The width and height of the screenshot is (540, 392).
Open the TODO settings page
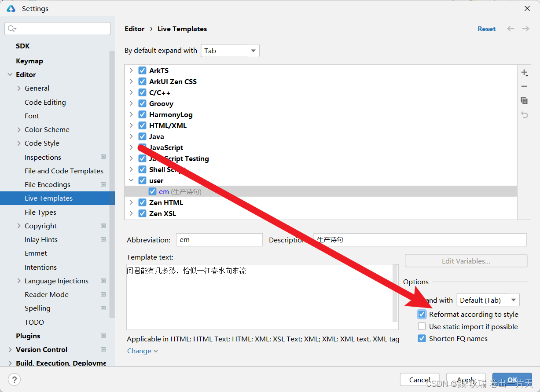[x=34, y=322]
